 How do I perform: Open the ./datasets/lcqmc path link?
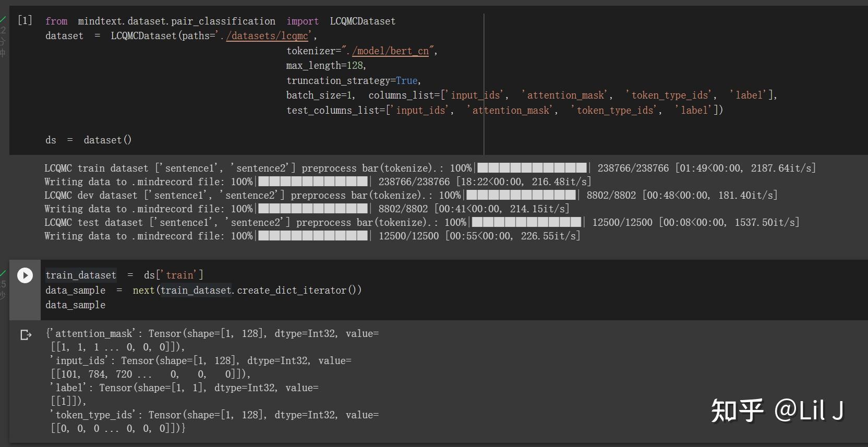click(x=267, y=36)
